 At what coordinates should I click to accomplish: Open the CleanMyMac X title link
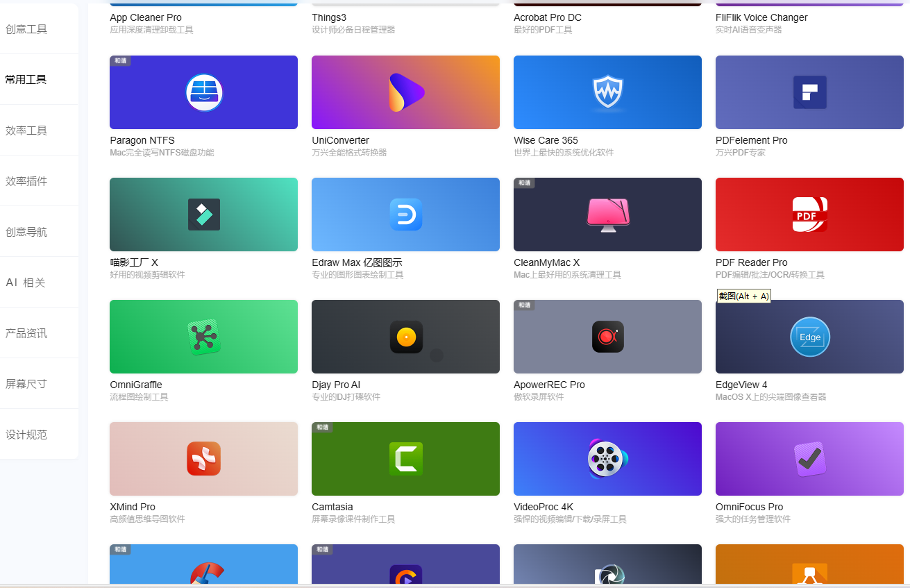point(547,262)
